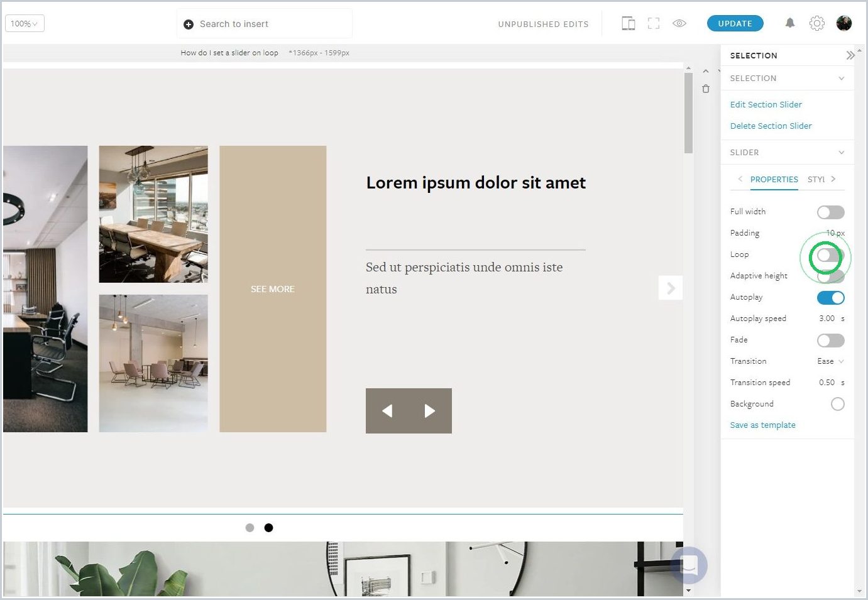Screen dimensions: 868x600
Task: Click the SEE MORE button on the slide
Action: tap(273, 289)
